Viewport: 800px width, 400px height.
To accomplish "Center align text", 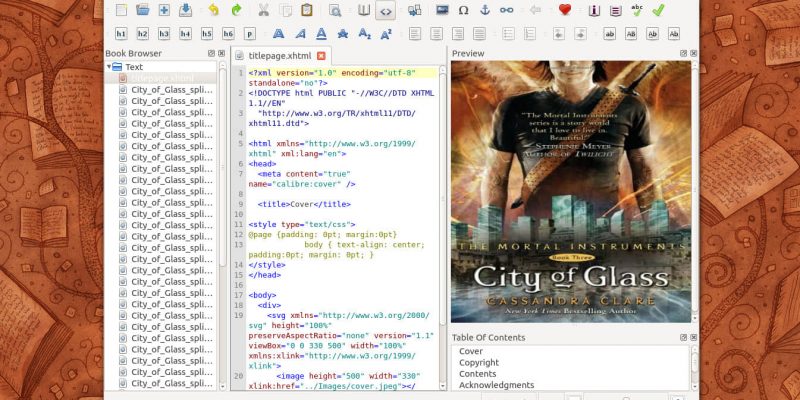I will point(436,34).
